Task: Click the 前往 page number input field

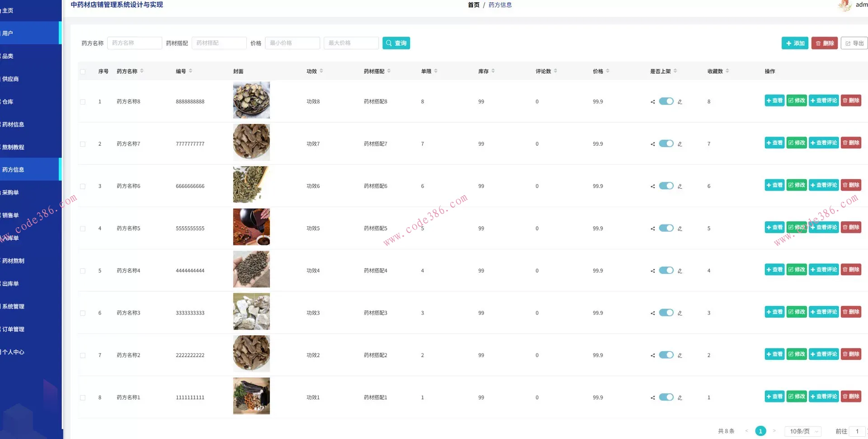Action: coord(859,431)
